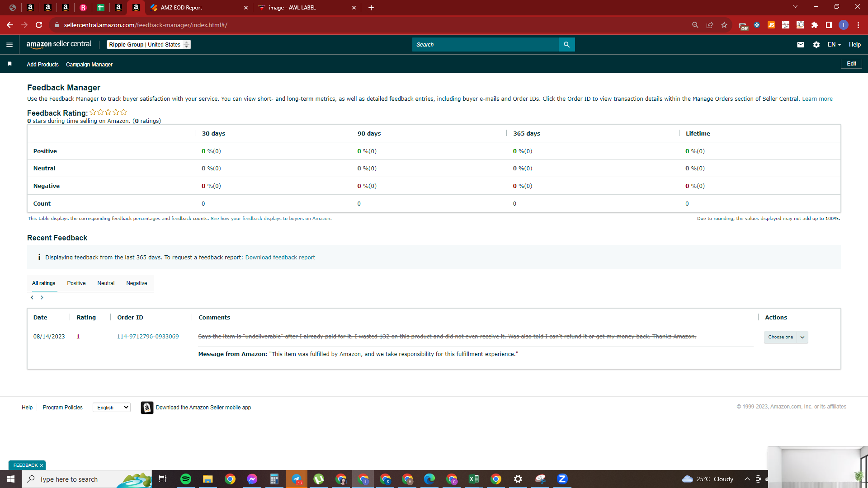Open the Ripple Group United States account switcher

pyautogui.click(x=149, y=45)
